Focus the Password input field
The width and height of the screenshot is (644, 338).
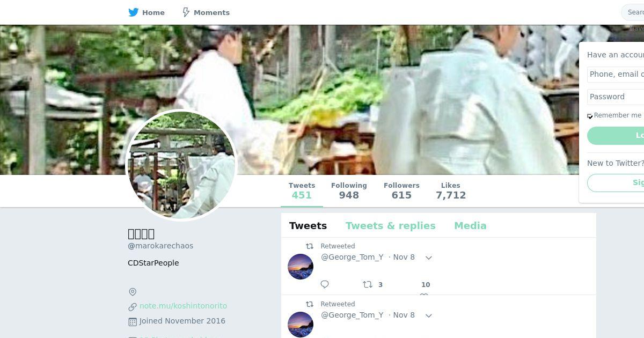pyautogui.click(x=616, y=97)
